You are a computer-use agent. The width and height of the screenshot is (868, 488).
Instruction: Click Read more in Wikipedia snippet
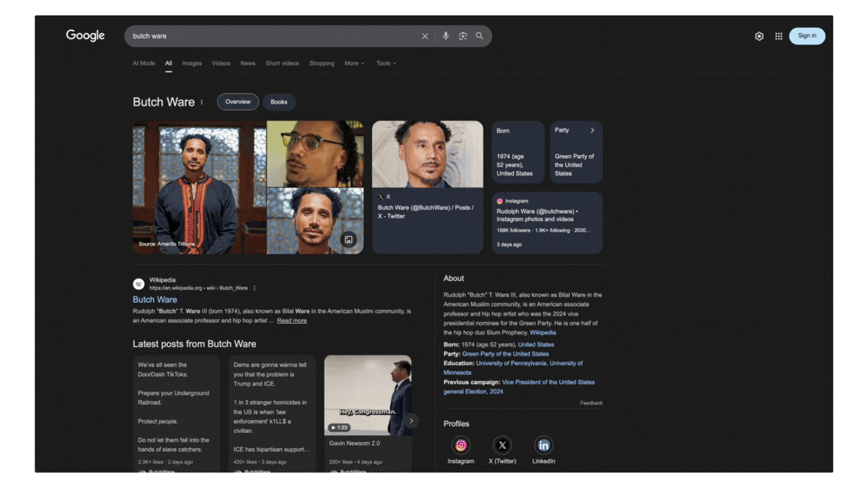pyautogui.click(x=292, y=321)
